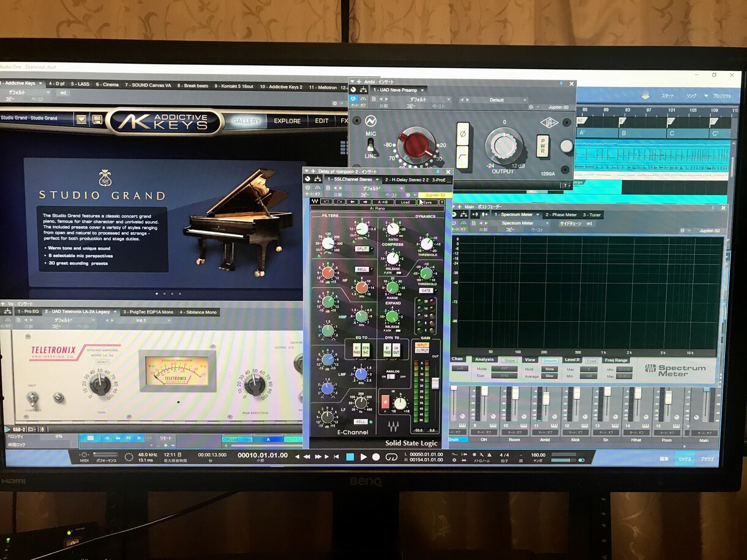The width and height of the screenshot is (747, 560).
Task: Open the Analysis Mode dropdown in Spectrum Meter
Action: 504,369
